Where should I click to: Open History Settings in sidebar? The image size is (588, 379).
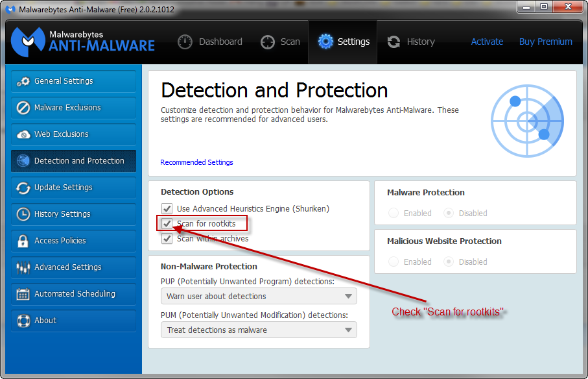pyautogui.click(x=73, y=214)
